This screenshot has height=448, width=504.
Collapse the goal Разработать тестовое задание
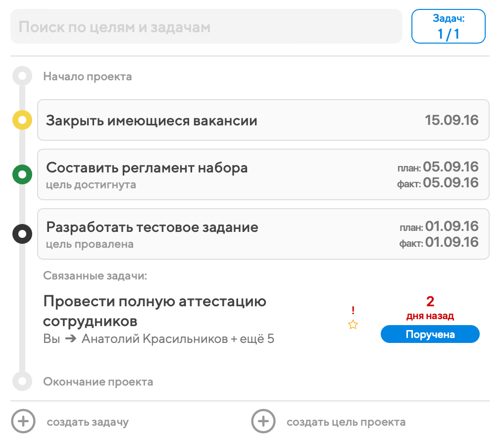(x=152, y=227)
